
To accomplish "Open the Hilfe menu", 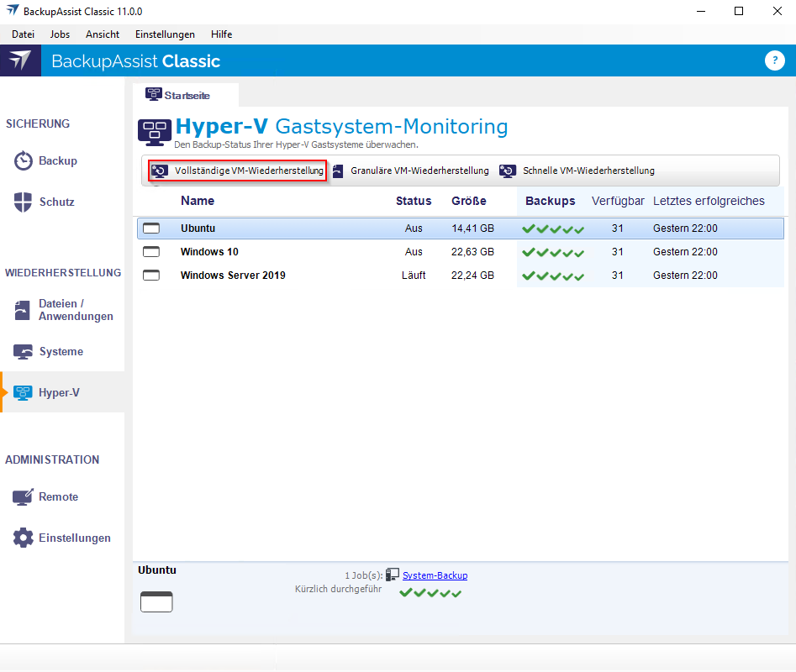I will pyautogui.click(x=221, y=34).
